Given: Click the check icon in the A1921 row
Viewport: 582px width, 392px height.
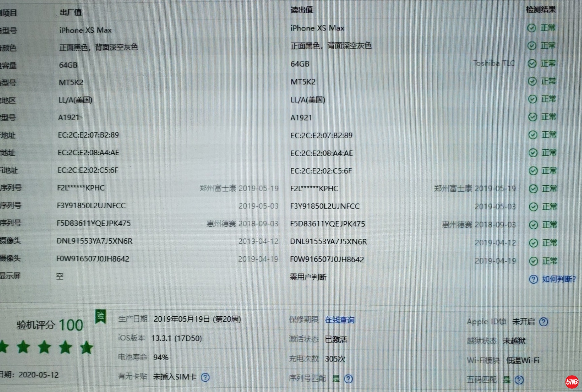Looking at the screenshot, I should (532, 117).
